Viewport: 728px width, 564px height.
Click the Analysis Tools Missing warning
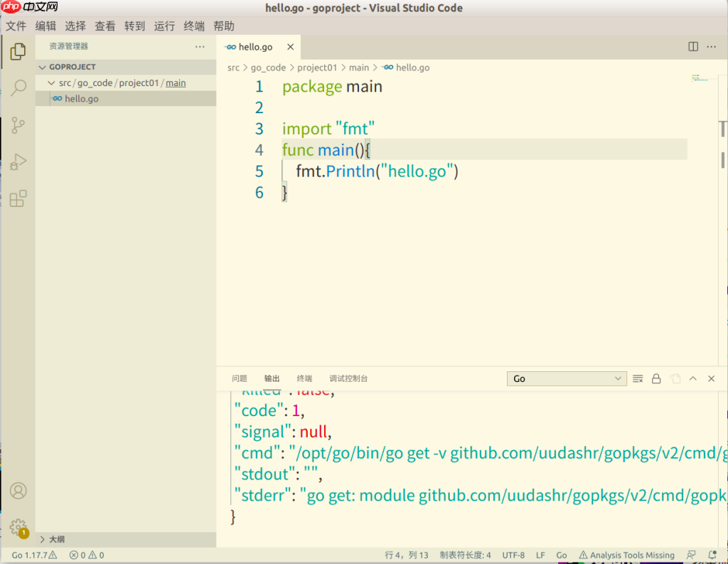pos(626,555)
